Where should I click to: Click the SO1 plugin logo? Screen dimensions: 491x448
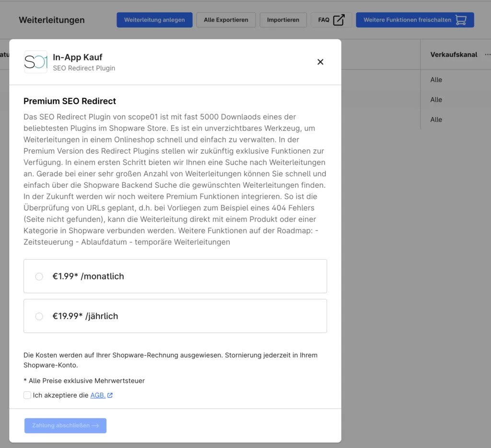(36, 62)
